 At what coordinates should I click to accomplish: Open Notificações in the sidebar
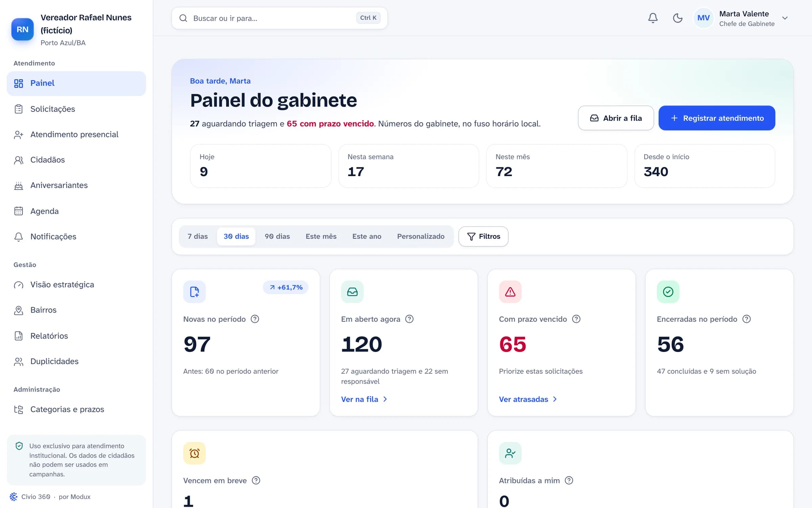[76, 236]
